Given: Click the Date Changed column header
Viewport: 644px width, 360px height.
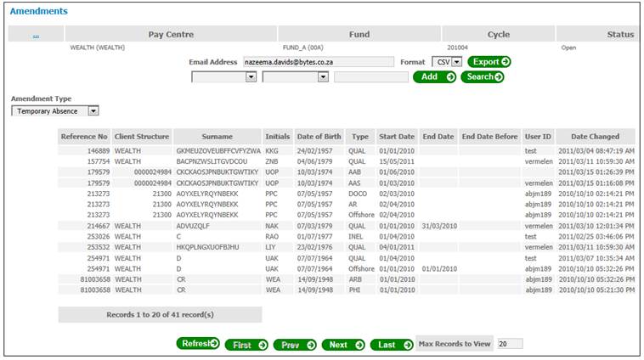Looking at the screenshot, I should pos(595,137).
